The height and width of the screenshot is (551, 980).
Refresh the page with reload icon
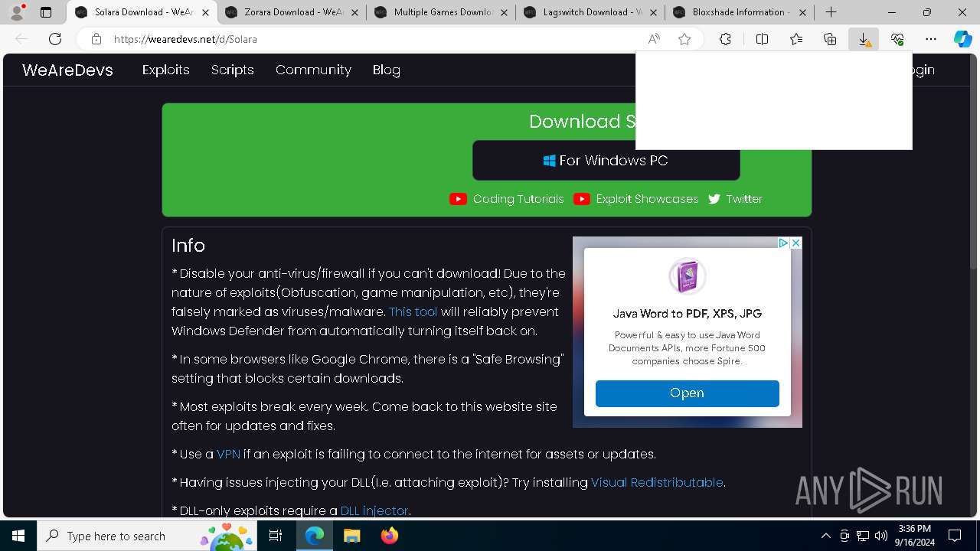coord(55,39)
